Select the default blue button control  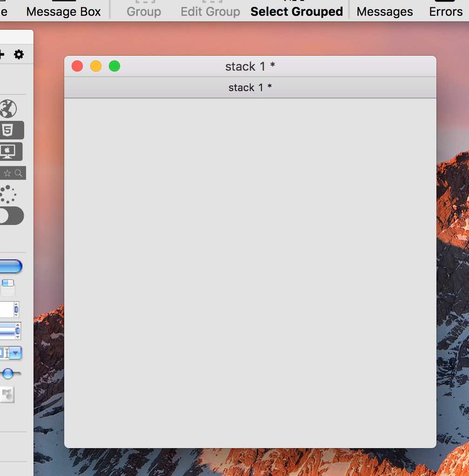[10, 266]
